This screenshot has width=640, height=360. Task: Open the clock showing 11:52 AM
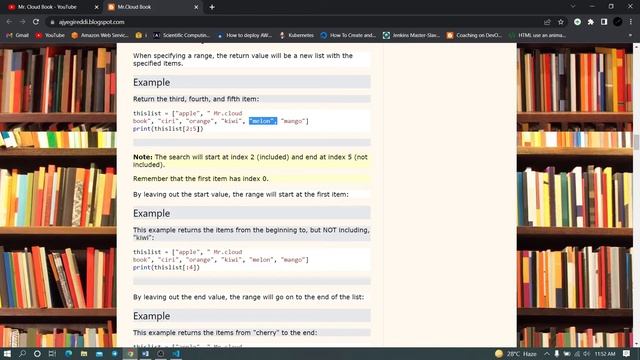click(605, 354)
